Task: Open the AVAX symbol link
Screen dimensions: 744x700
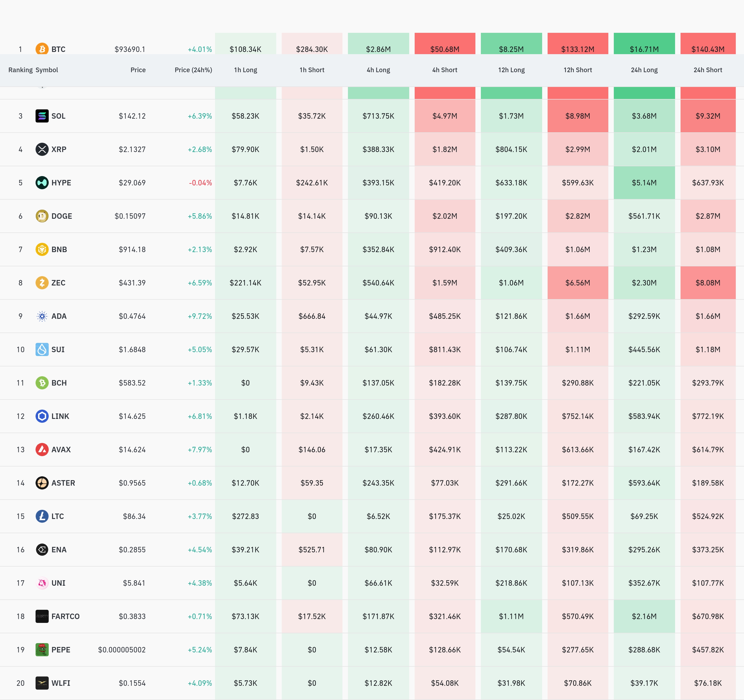Action: [x=61, y=449]
